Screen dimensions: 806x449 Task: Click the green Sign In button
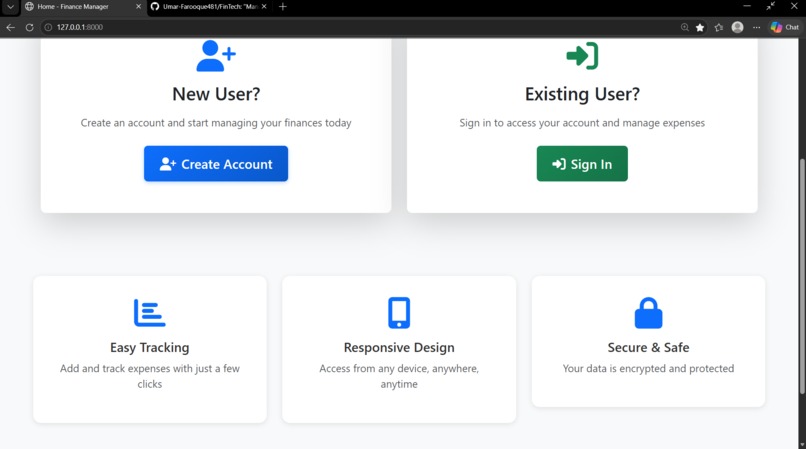click(582, 164)
